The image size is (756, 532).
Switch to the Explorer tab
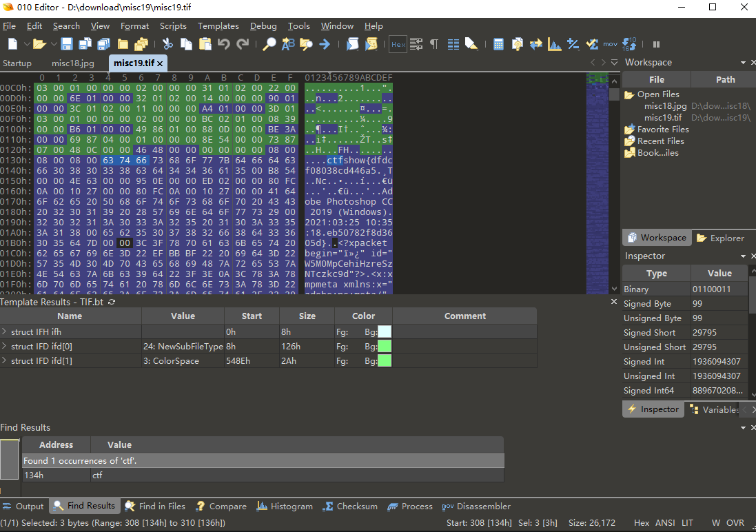(720, 238)
